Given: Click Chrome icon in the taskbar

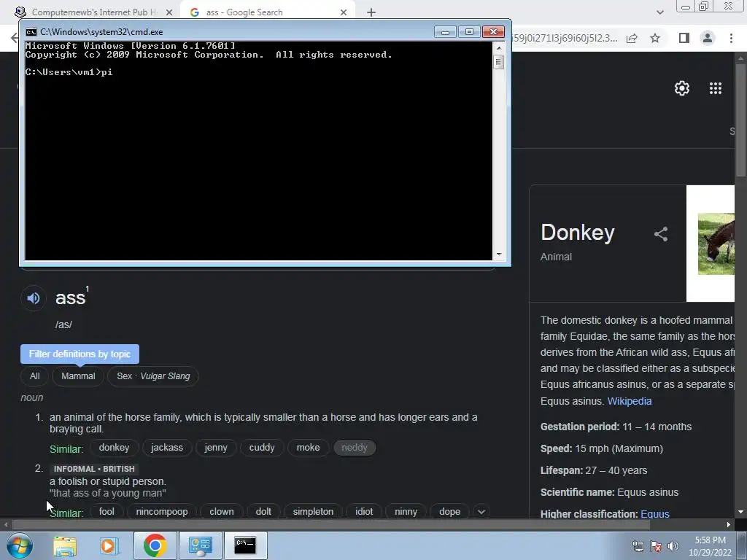Looking at the screenshot, I should [x=155, y=545].
